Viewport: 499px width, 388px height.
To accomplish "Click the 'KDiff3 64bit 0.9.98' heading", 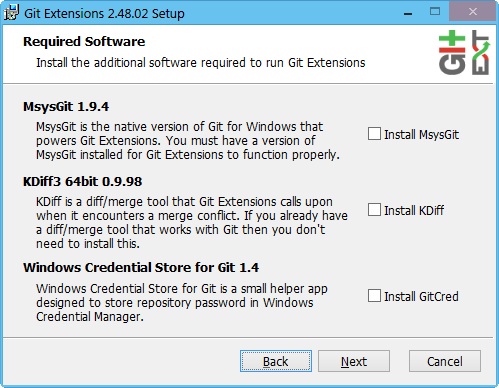I will (83, 182).
